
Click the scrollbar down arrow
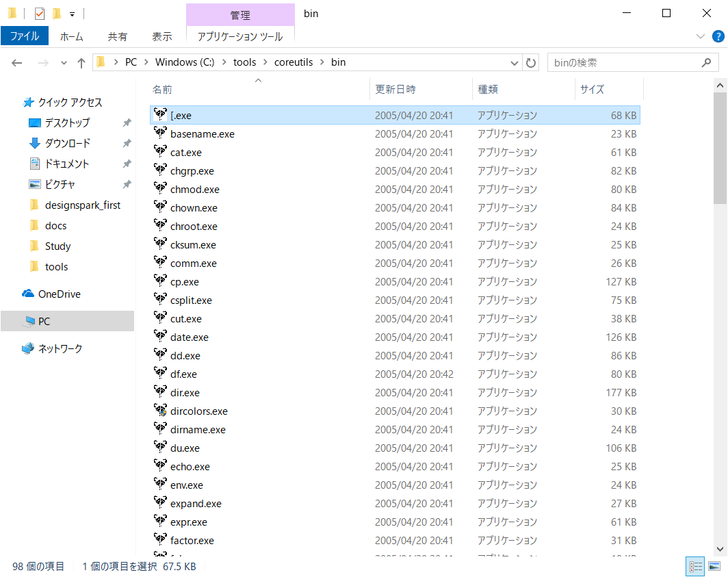(x=720, y=549)
